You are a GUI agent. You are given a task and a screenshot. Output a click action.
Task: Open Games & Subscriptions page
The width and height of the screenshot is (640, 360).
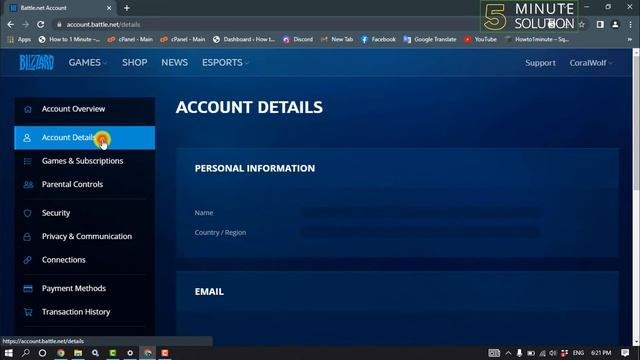point(84,161)
